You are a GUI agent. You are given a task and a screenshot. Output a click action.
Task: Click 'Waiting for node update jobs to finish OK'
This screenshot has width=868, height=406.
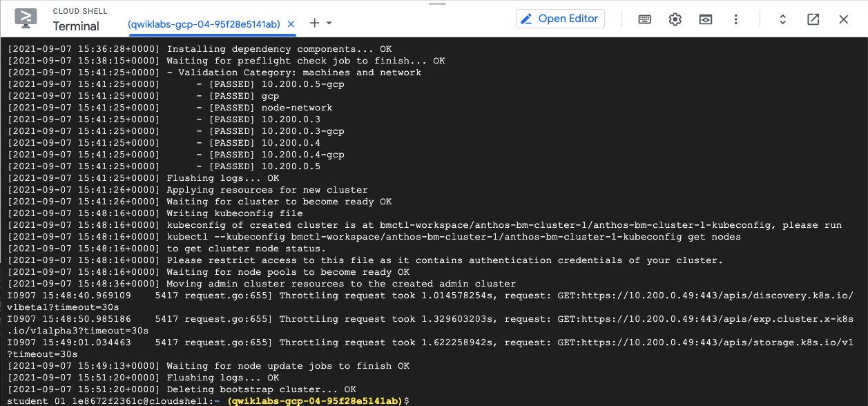[x=209, y=366]
